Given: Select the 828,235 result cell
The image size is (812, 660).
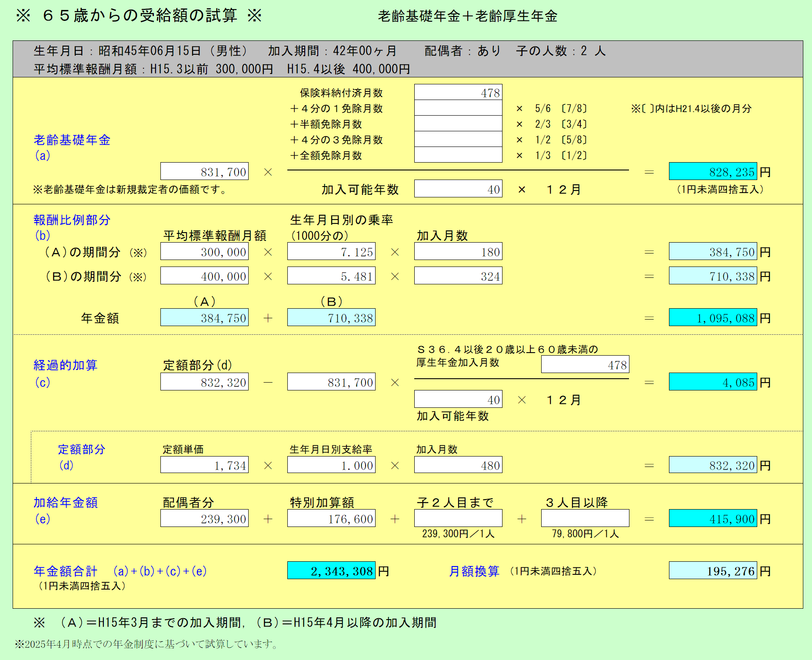Looking at the screenshot, I should click(713, 171).
